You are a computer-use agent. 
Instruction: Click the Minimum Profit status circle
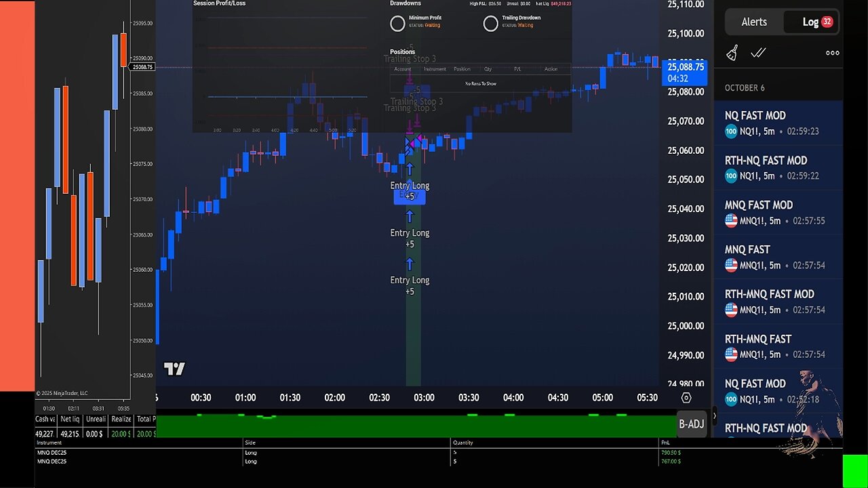(397, 23)
